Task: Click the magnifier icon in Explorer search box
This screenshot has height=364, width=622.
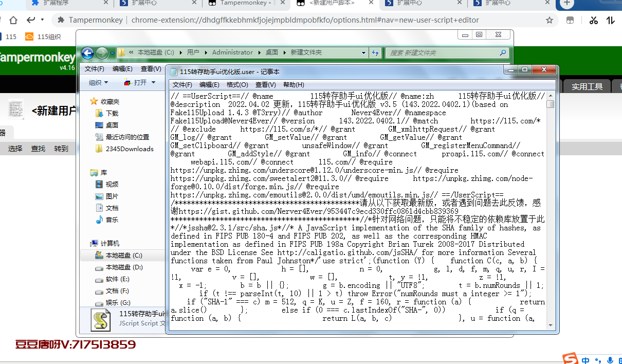Action: coord(503,52)
